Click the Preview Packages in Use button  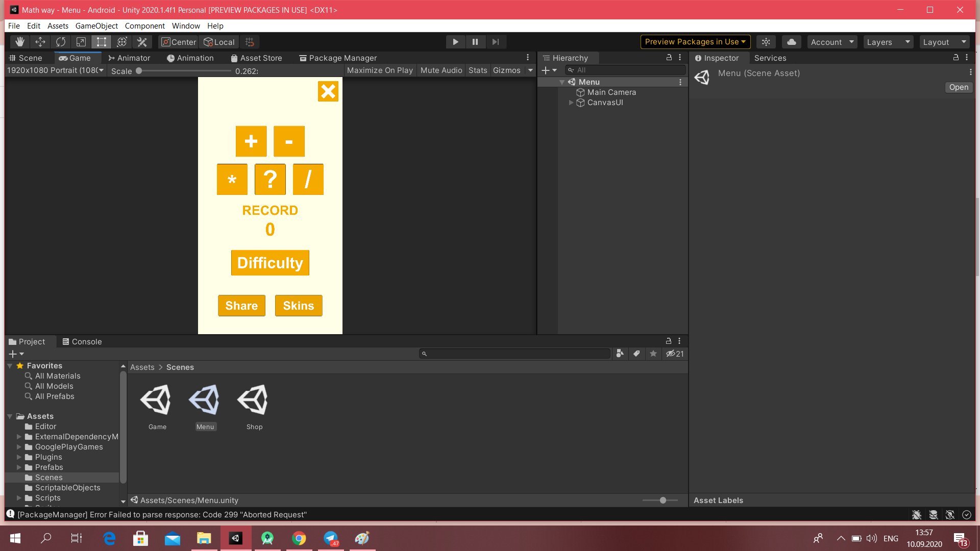click(x=695, y=42)
